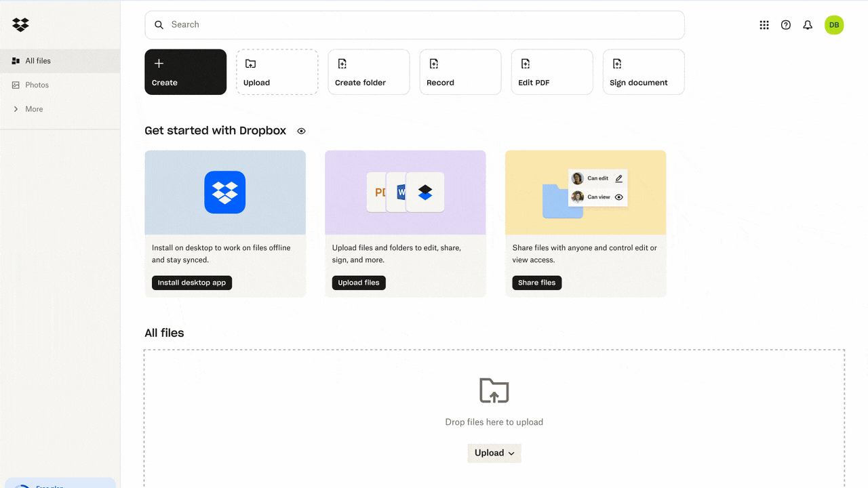Click the Create folder tile icon
Viewport: 868px width, 488px height.
[342, 64]
